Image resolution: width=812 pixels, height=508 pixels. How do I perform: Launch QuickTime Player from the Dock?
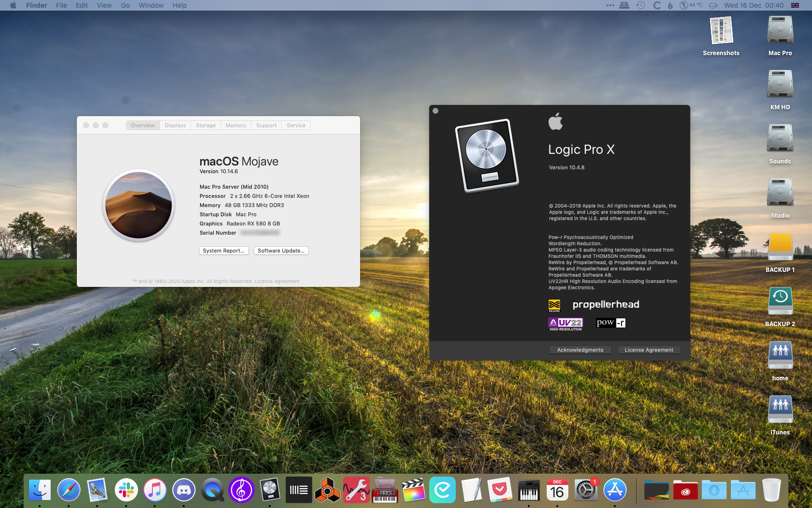click(x=213, y=490)
